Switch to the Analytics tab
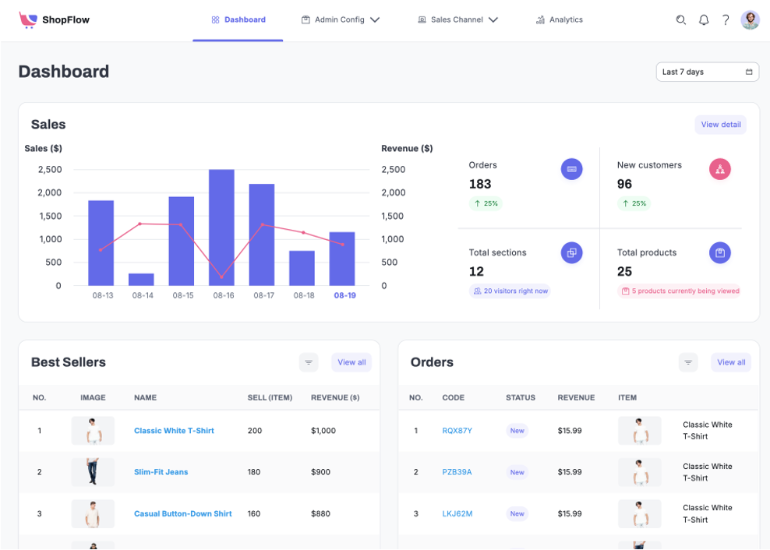 (559, 20)
